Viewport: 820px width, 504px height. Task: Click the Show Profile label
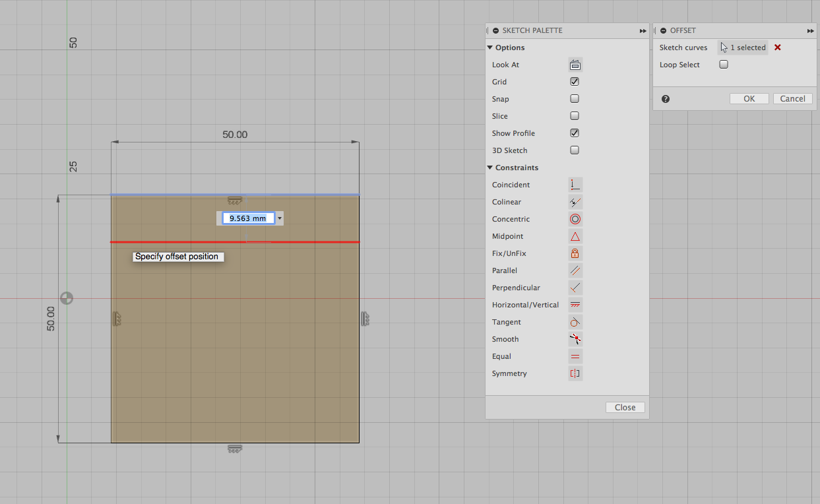click(513, 133)
